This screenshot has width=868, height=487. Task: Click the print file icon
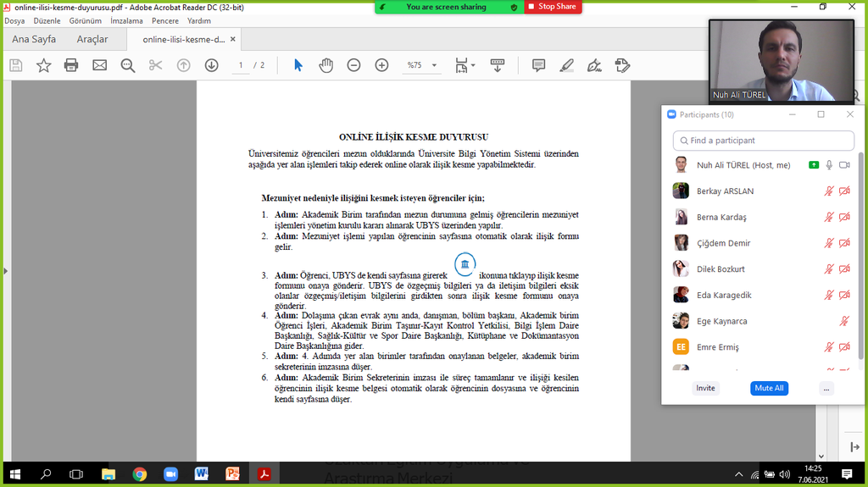[71, 65]
